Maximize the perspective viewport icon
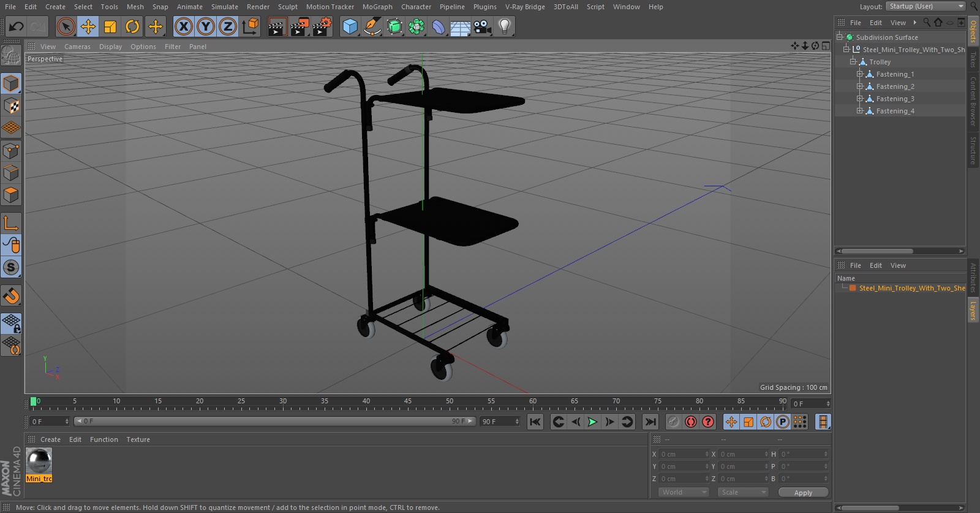980x513 pixels. point(826,46)
